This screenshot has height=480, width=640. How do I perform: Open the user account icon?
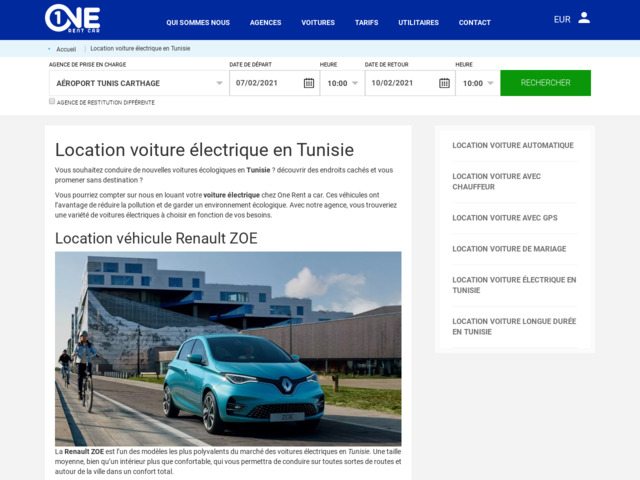(584, 18)
